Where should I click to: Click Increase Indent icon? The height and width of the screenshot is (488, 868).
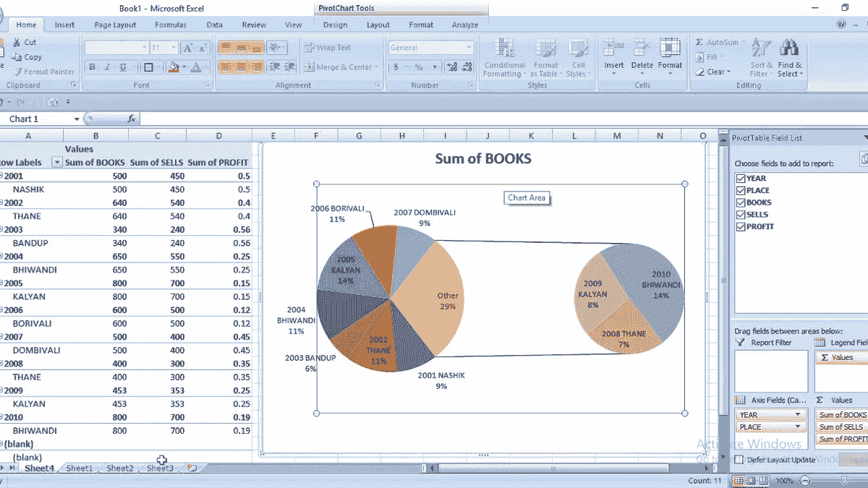tap(289, 67)
